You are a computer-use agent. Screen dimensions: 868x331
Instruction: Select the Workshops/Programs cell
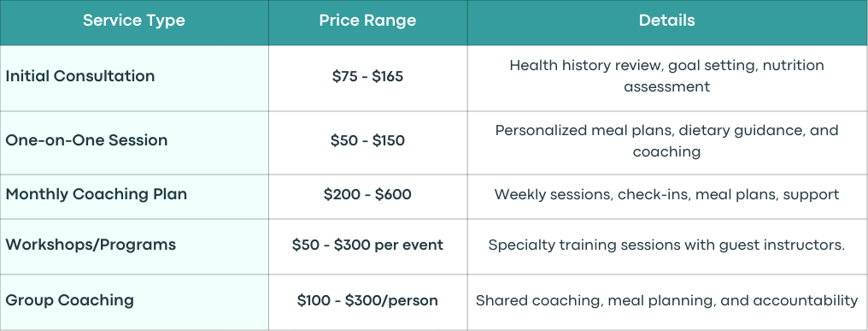pos(134,246)
